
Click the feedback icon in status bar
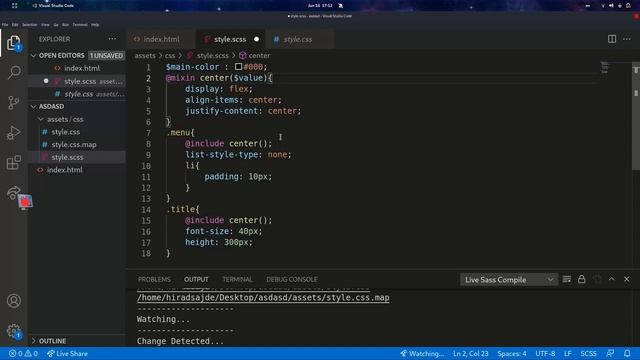pos(610,353)
